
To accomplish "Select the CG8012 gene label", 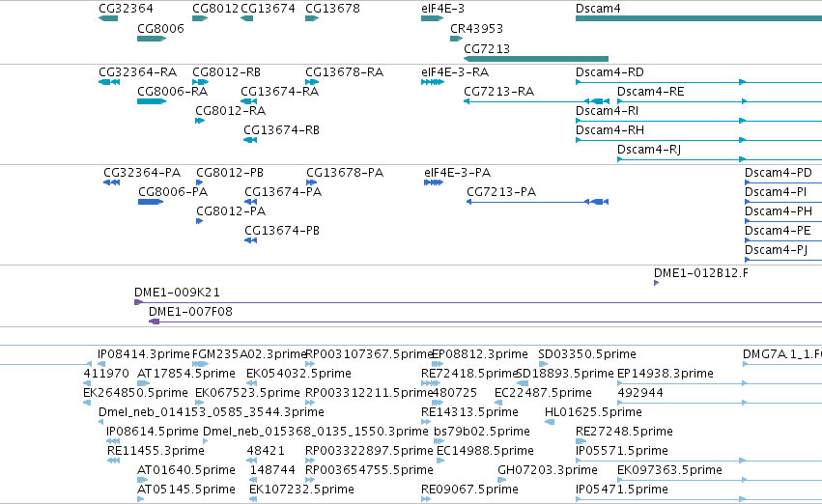I will coord(215,9).
